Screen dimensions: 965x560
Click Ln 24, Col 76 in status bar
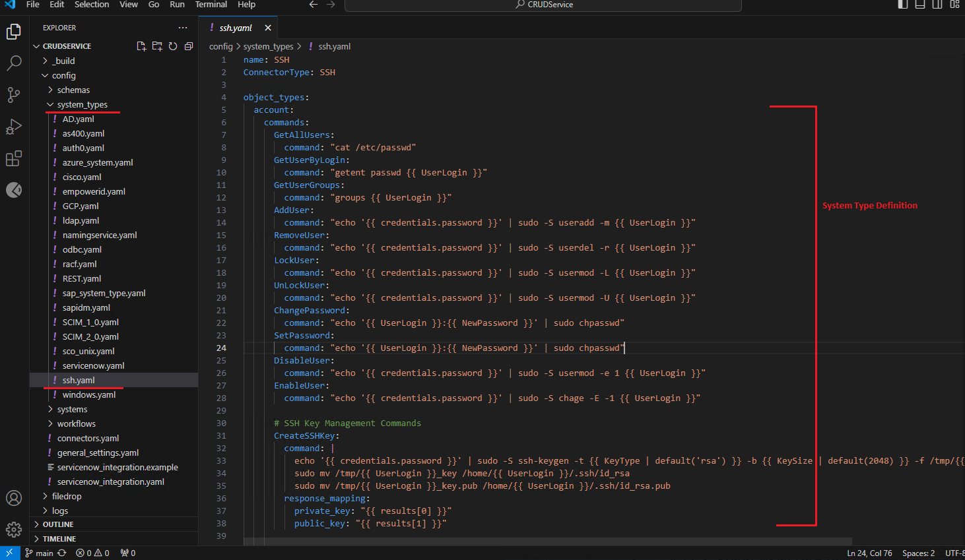click(x=869, y=553)
